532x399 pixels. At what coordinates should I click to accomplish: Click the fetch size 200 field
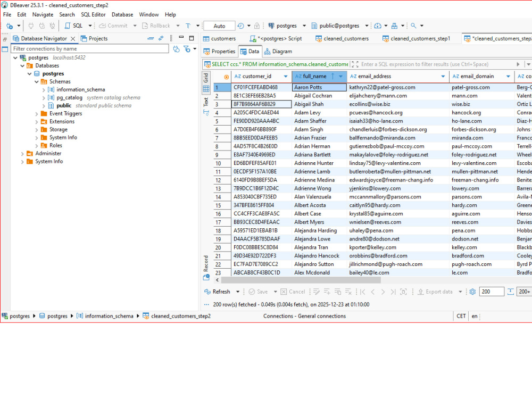[491, 292]
